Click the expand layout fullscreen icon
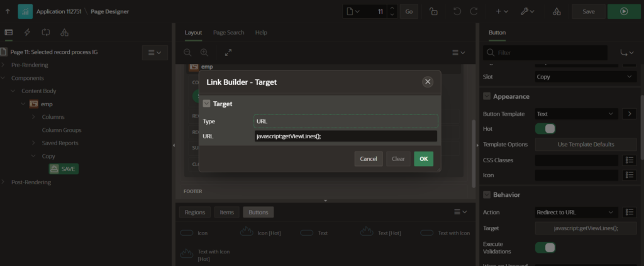This screenshot has height=266, width=644. pos(228,53)
